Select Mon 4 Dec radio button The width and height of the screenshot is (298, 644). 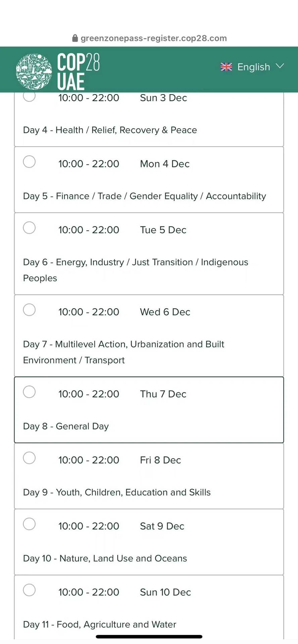pyautogui.click(x=29, y=162)
